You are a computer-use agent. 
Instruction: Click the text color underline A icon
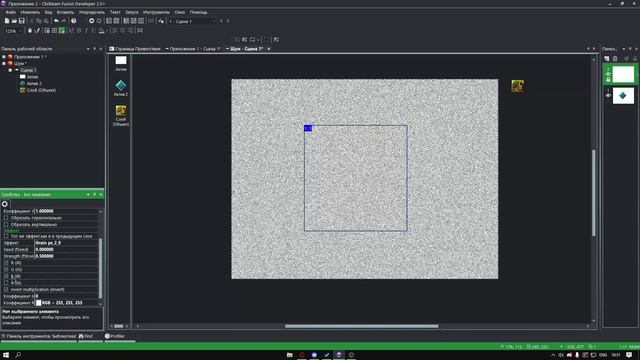(101, 31)
